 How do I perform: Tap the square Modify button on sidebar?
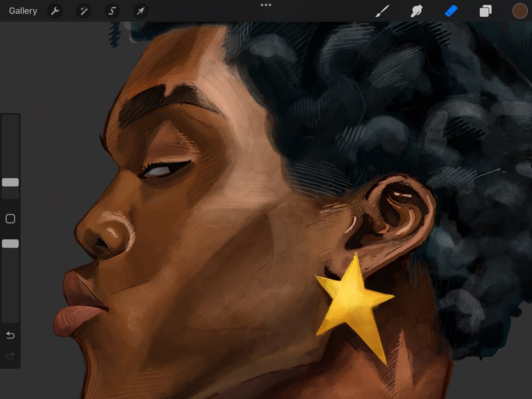(10, 219)
